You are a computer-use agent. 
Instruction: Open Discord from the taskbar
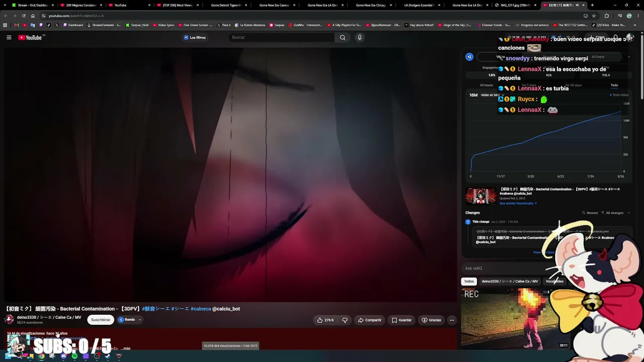pyautogui.click(x=63, y=356)
